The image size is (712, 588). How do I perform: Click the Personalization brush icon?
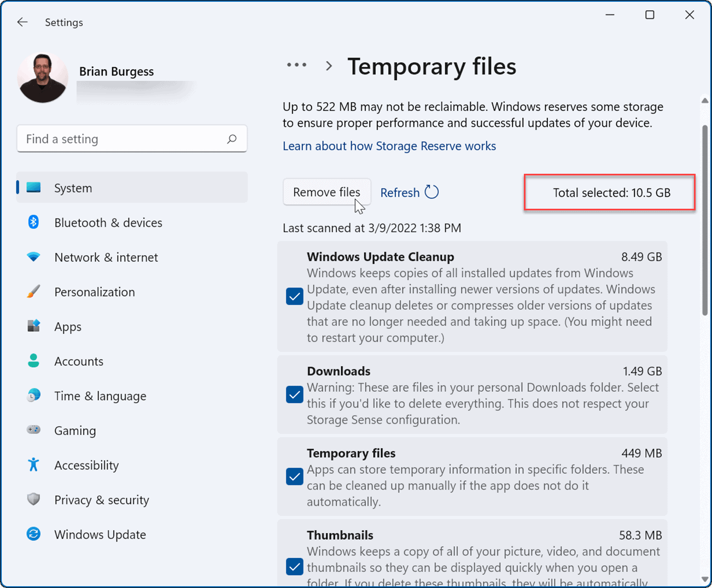point(33,291)
